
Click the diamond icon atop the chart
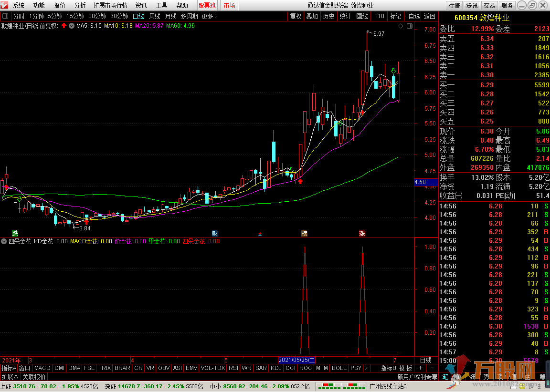401,26
